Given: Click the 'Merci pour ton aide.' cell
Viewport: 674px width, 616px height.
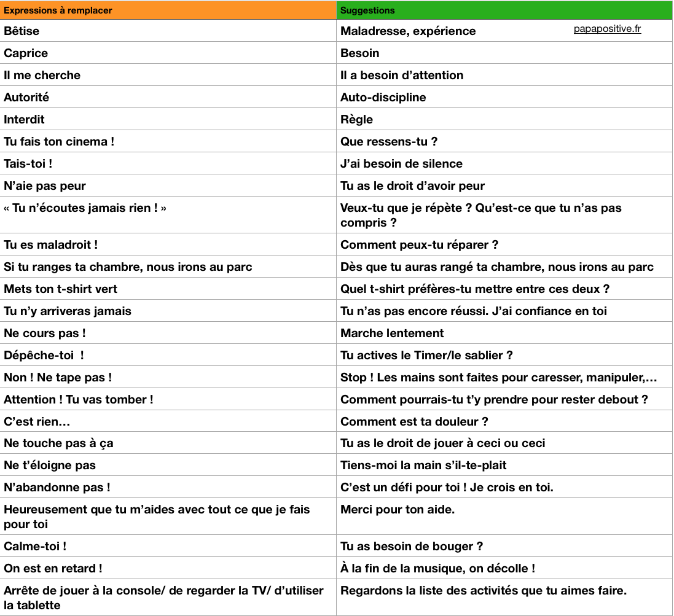Looking at the screenshot, I should 398,509.
